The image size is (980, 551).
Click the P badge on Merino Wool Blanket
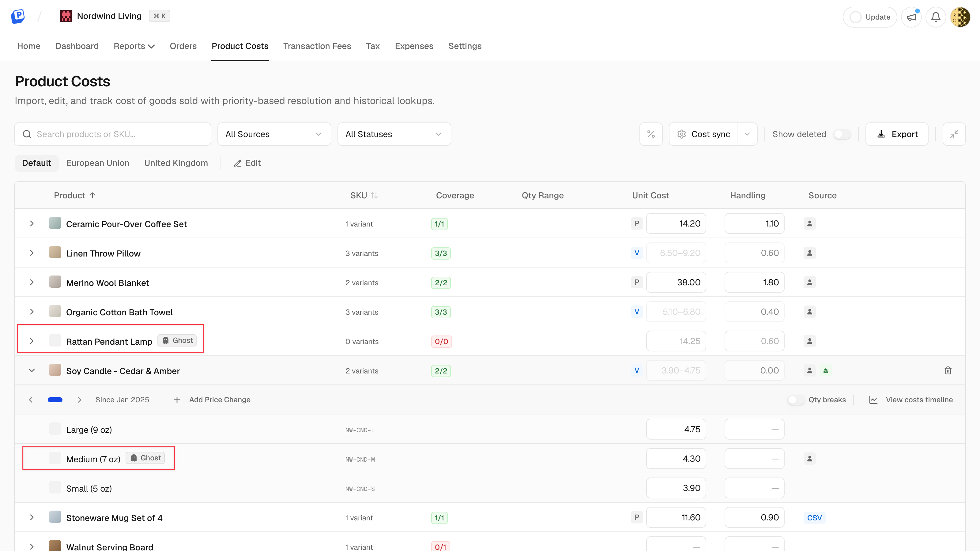coord(637,282)
